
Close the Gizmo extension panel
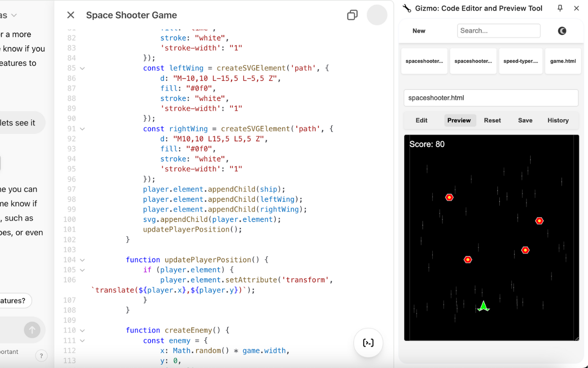coord(577,8)
